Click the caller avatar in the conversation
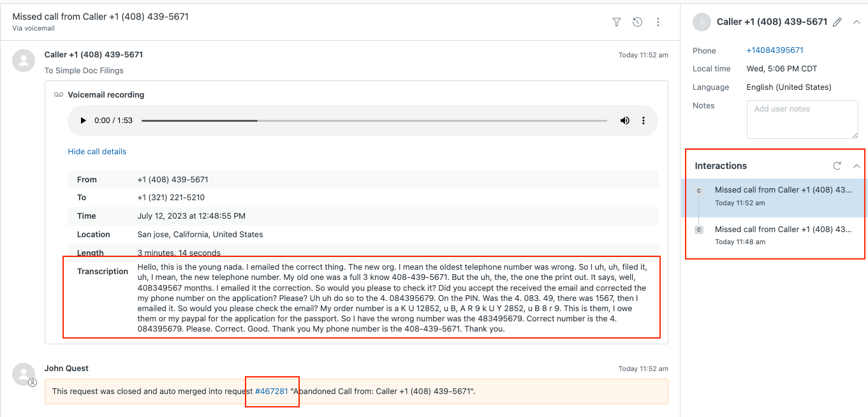This screenshot has height=417, width=868. coord(24,61)
